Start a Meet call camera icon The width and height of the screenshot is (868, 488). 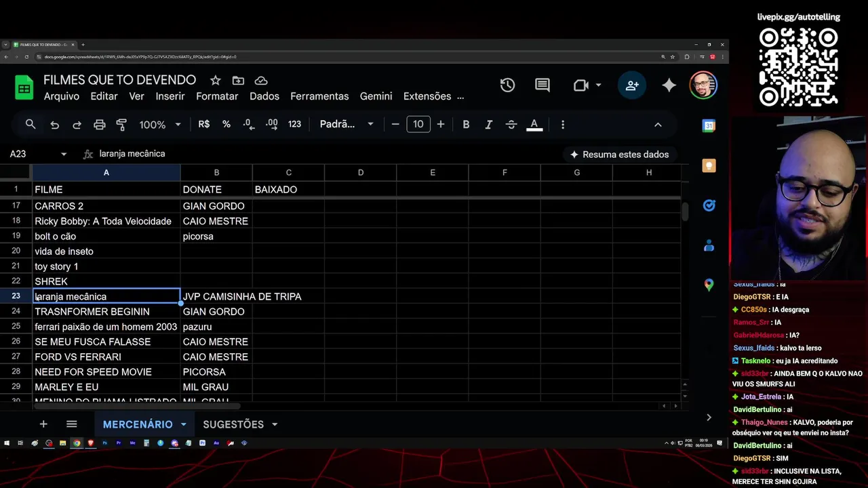click(x=580, y=85)
